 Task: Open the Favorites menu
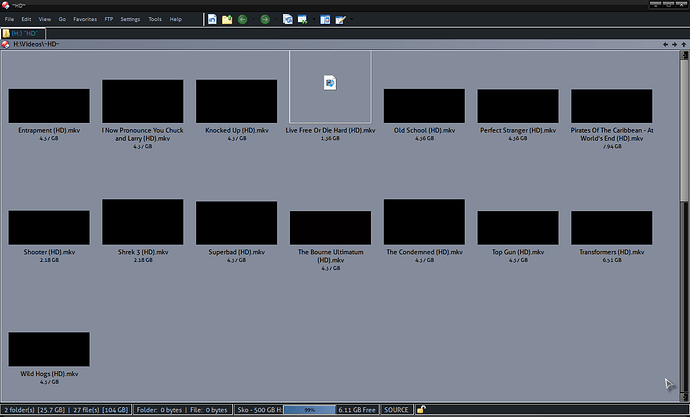pyautogui.click(x=85, y=19)
